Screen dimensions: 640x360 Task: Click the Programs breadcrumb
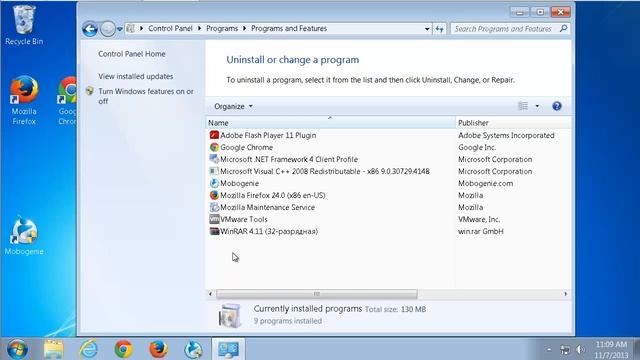[x=222, y=29]
